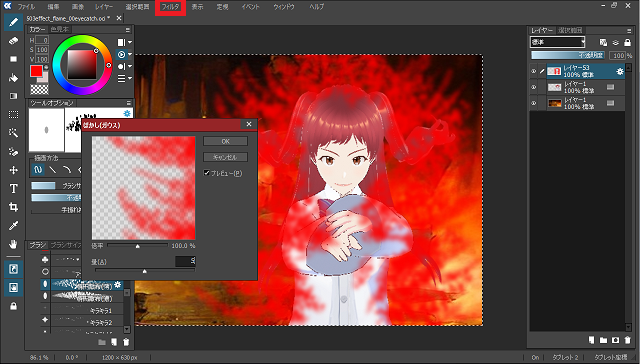Toggle protect alpha icon in layer panel
The width and height of the screenshot is (640, 364).
(603, 42)
